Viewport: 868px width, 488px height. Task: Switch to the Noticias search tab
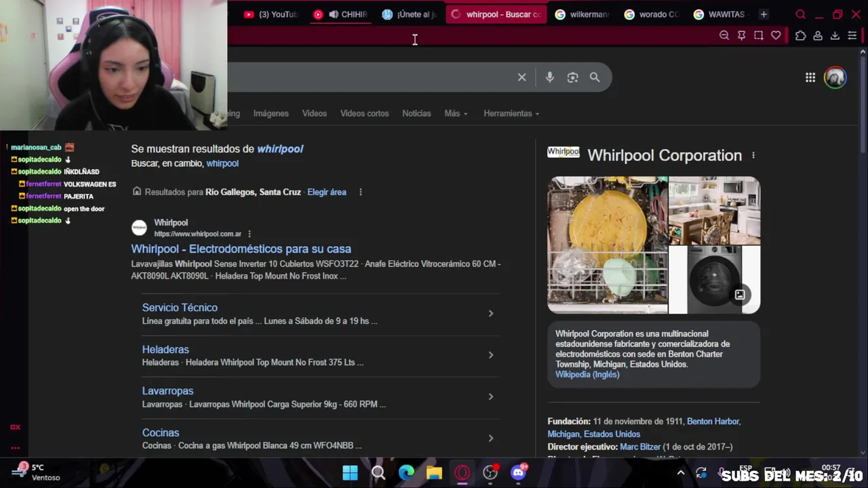coord(416,113)
